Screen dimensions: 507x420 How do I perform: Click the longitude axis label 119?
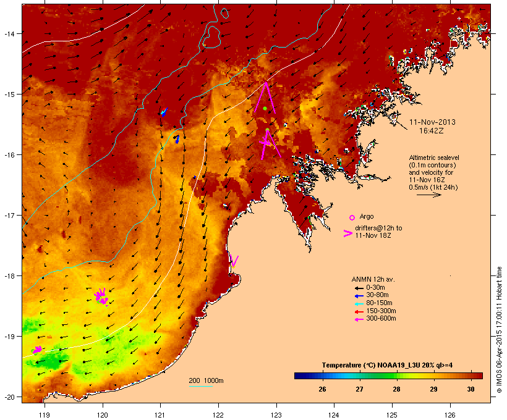45,415
